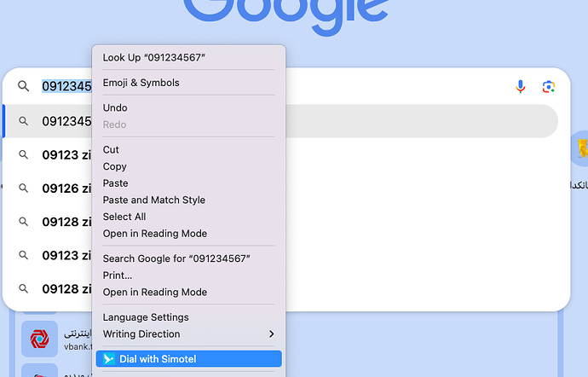Image resolution: width=588 pixels, height=377 pixels.
Task: Choose Paste and Match Style
Action: 188,200
